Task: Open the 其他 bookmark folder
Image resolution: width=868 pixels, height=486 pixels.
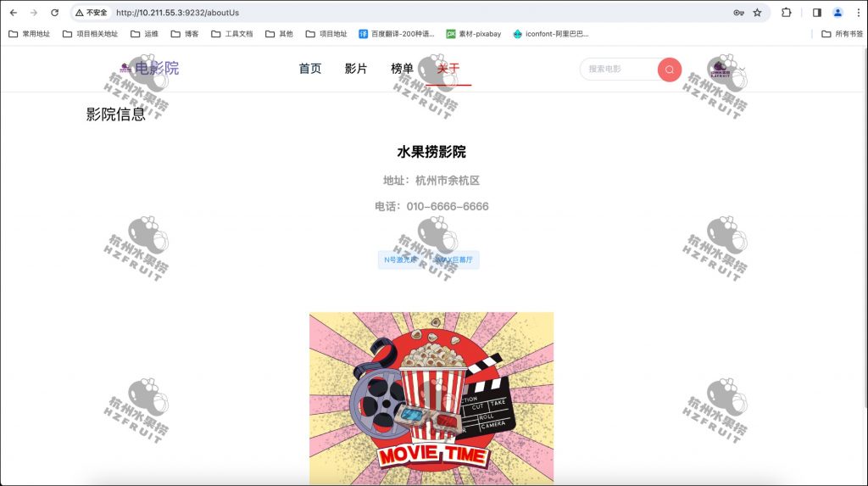Action: (x=279, y=34)
